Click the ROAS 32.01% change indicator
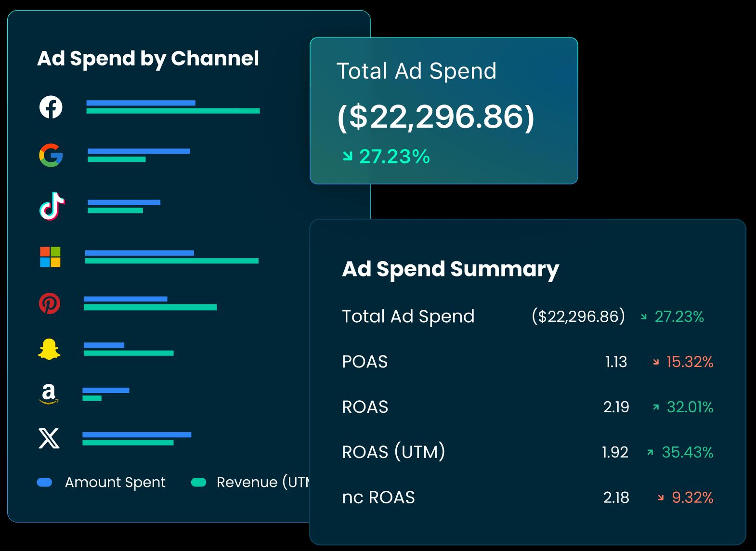 coord(684,407)
